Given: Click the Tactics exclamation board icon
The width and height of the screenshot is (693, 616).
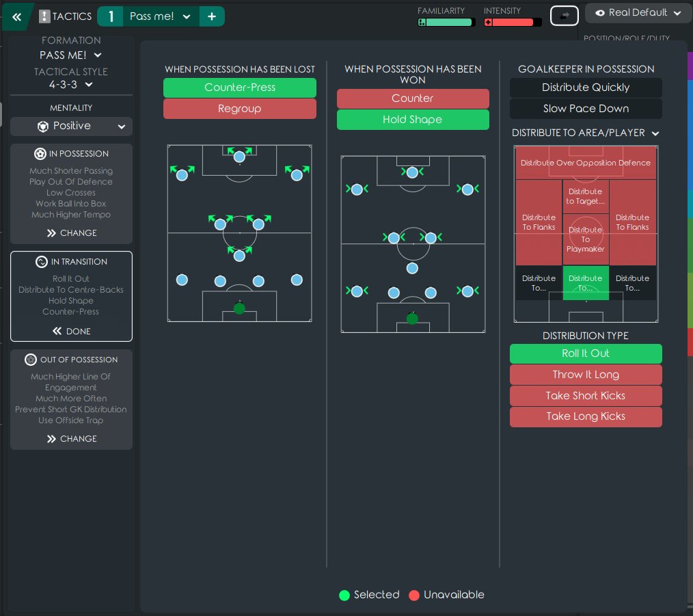Looking at the screenshot, I should click(44, 16).
